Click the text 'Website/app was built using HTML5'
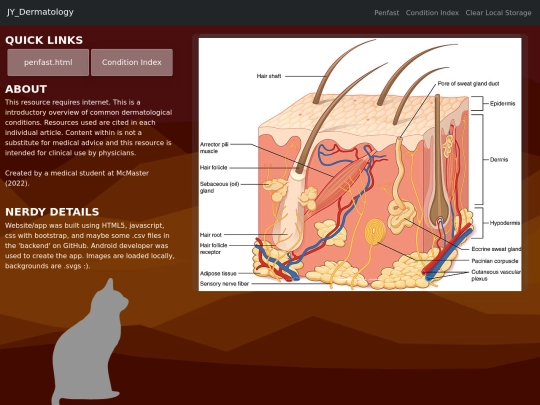Viewport: 540px width, 405px height. 66,226
